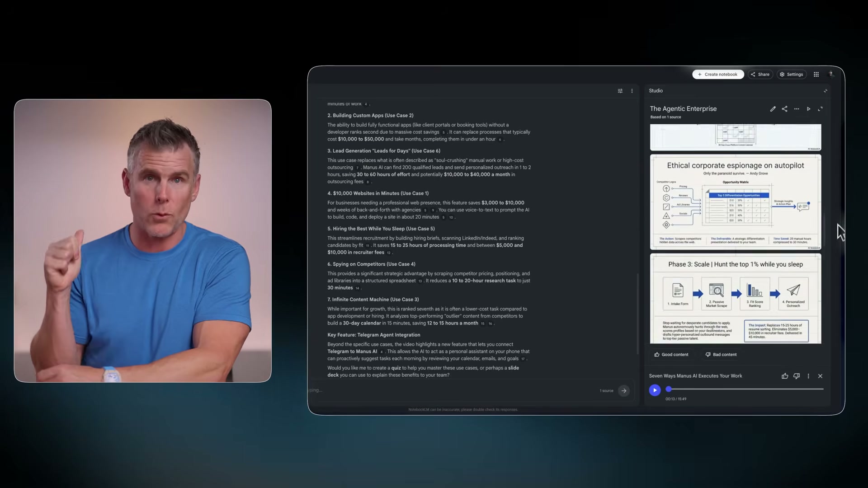The width and height of the screenshot is (868, 488).
Task: Open Ethical corporate espionage slide thumbnail
Action: (x=736, y=202)
